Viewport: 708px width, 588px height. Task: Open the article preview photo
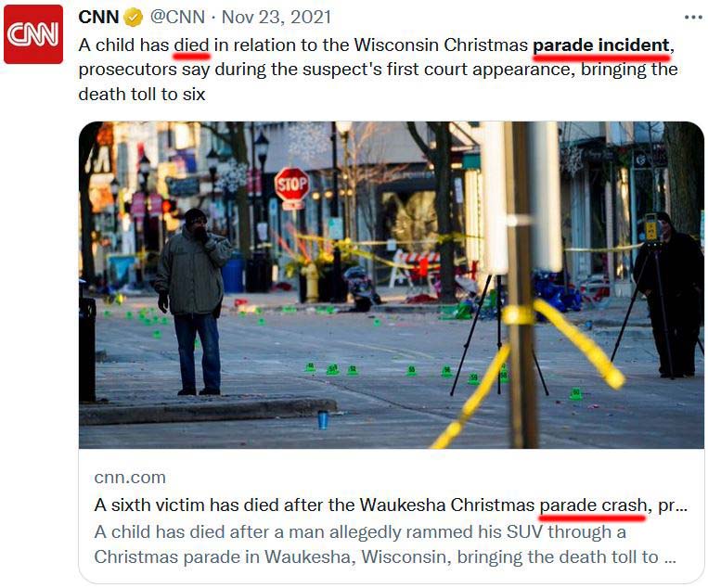[391, 285]
